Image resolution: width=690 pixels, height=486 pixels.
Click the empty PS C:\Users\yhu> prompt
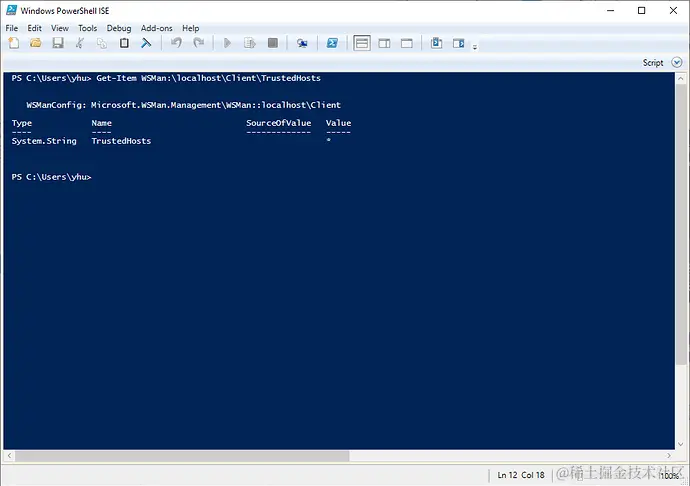[x=51, y=177]
